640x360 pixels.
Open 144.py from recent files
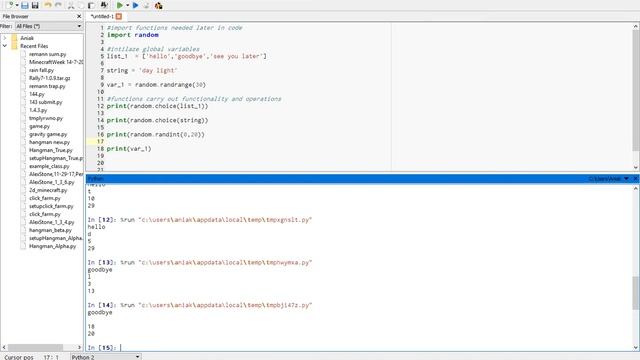point(37,94)
